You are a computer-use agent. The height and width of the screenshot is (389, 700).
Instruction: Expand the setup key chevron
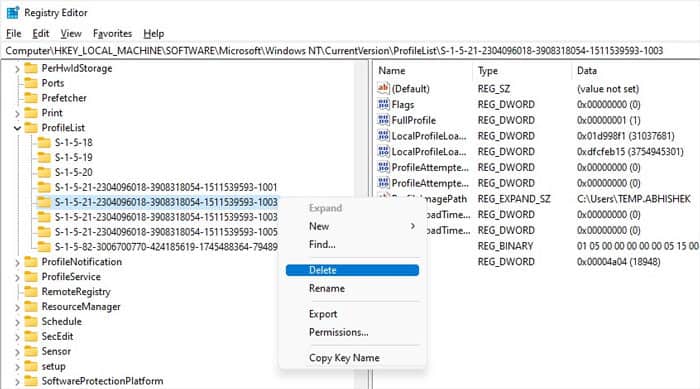pos(17,367)
